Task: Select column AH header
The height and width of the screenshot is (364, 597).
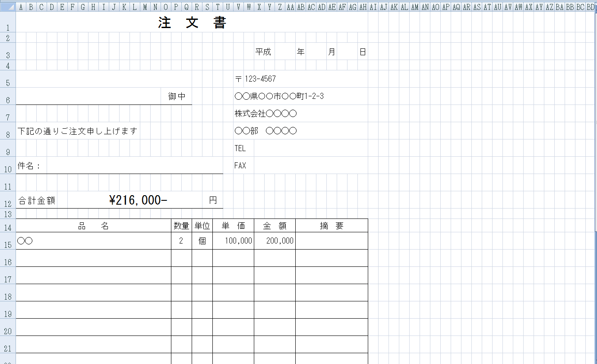Action: tap(363, 7)
